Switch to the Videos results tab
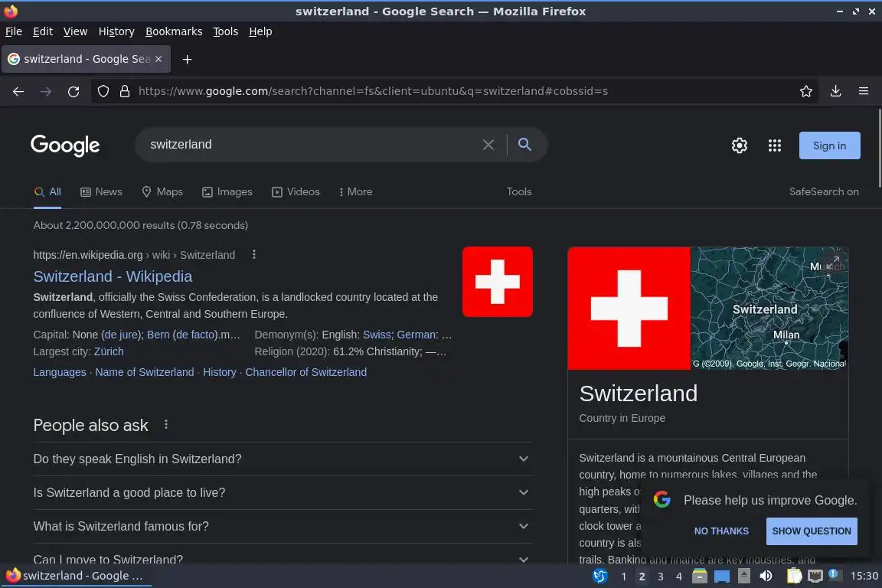Viewport: 882px width, 588px height. (296, 192)
